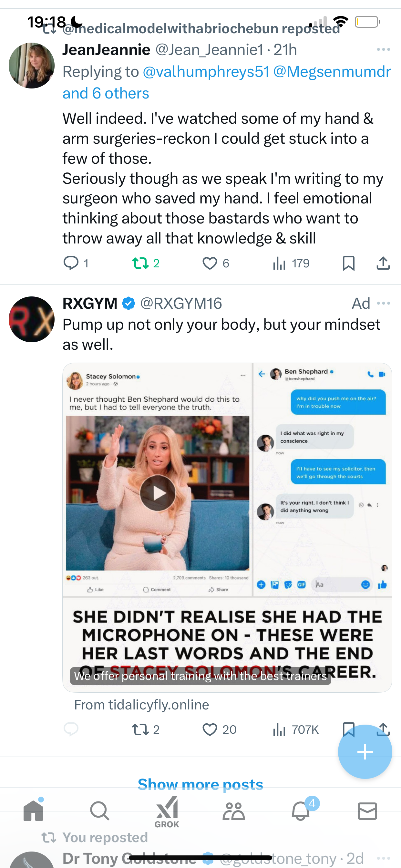This screenshot has width=401, height=868.
Task: Open notifications bell with 4 badge
Action: (x=301, y=811)
